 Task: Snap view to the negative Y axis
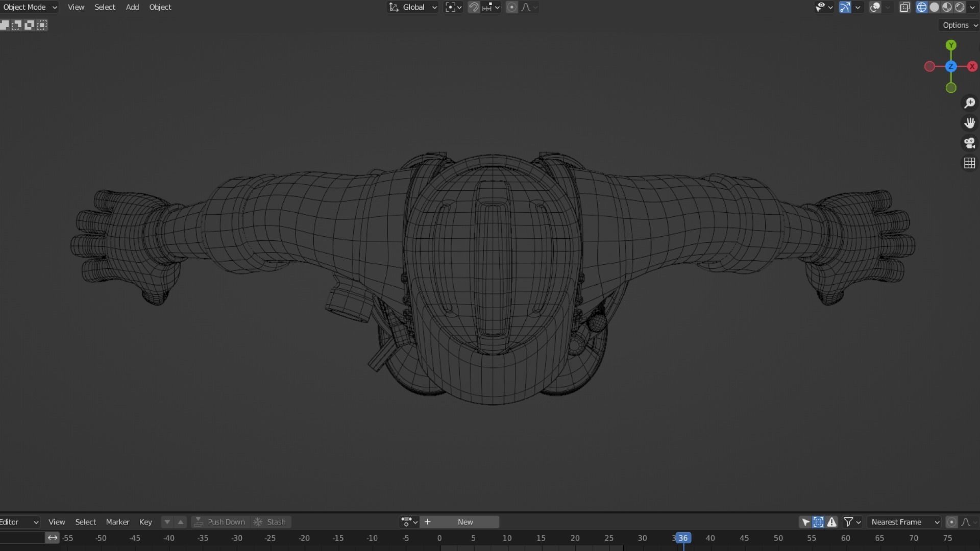click(x=951, y=88)
